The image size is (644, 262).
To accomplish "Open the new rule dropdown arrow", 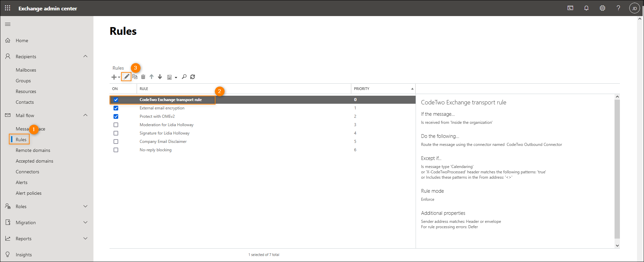I will tap(119, 78).
